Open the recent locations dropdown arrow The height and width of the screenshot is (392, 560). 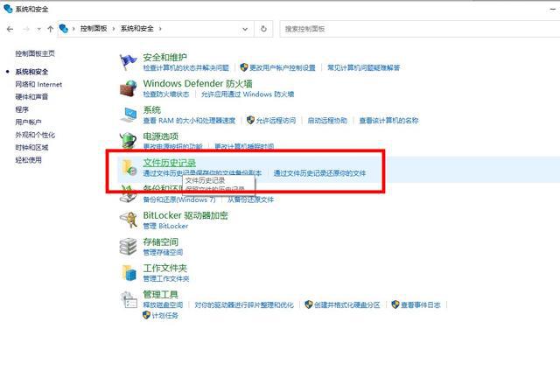pos(38,29)
